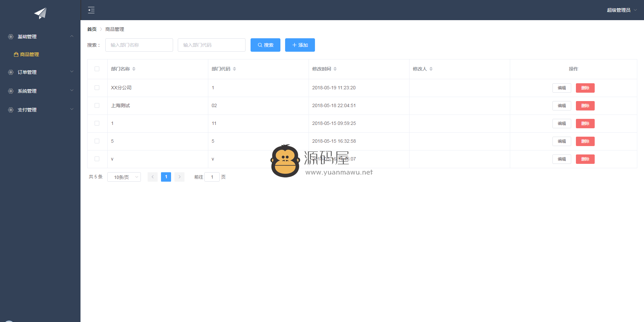
Task: Collapse the 基础管理 menu chevron
Action: (72, 36)
